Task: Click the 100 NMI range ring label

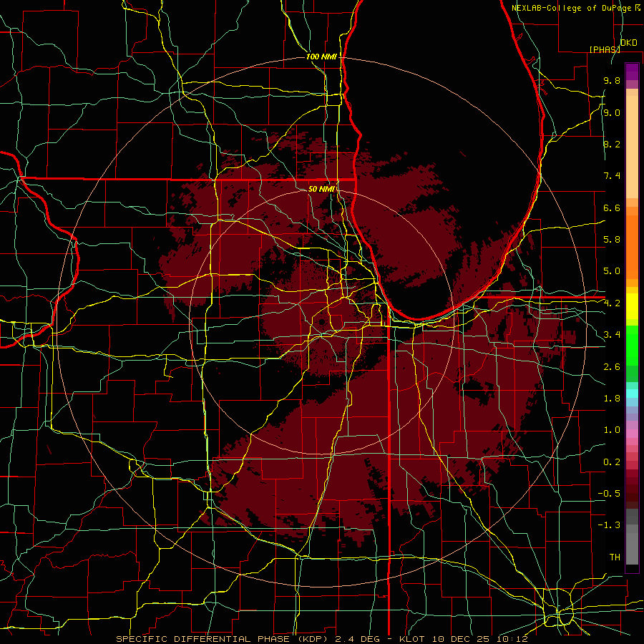Action: (x=321, y=57)
